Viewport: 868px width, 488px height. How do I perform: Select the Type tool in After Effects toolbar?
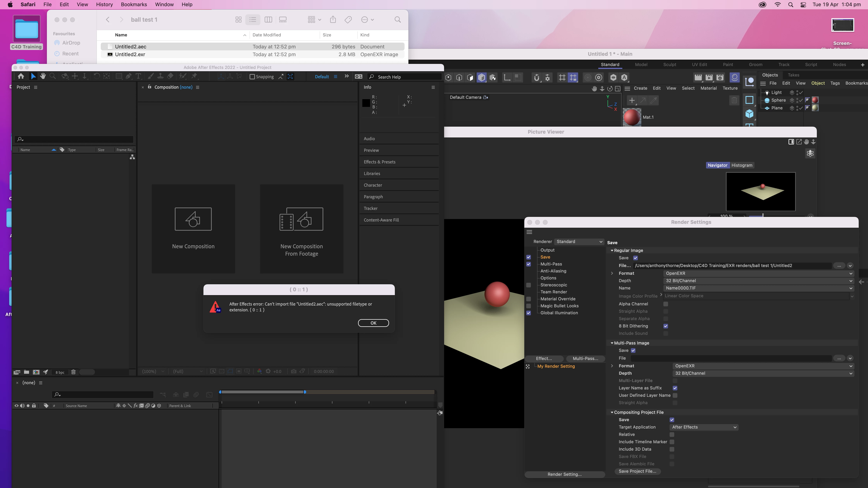[x=138, y=76]
